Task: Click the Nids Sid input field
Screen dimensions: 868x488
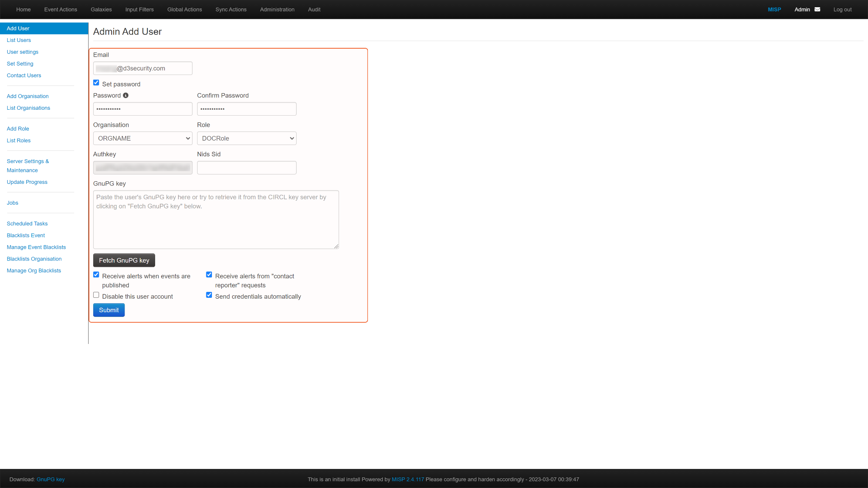Action: click(246, 168)
